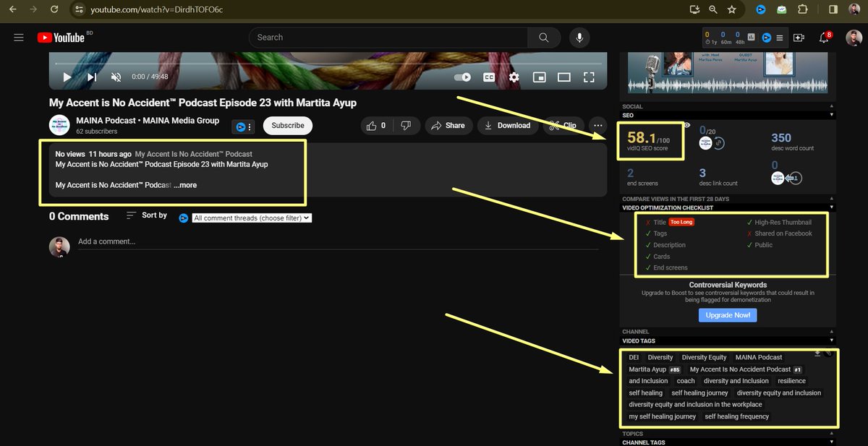Toggle subtitles with the CC button
Viewport: 868px width, 446px height.
(488, 77)
